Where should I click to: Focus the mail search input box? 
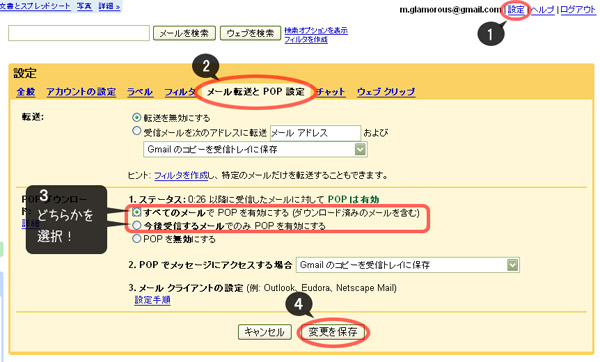(x=79, y=33)
